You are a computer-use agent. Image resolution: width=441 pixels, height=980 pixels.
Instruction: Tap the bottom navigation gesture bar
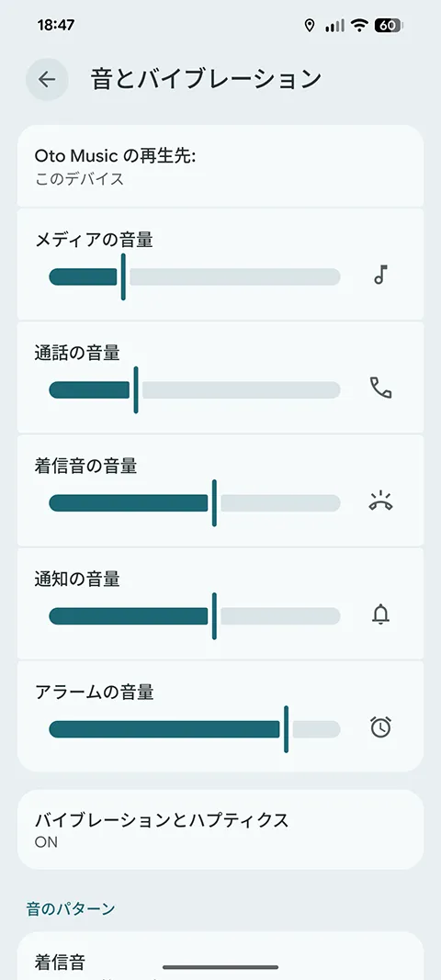click(220, 967)
